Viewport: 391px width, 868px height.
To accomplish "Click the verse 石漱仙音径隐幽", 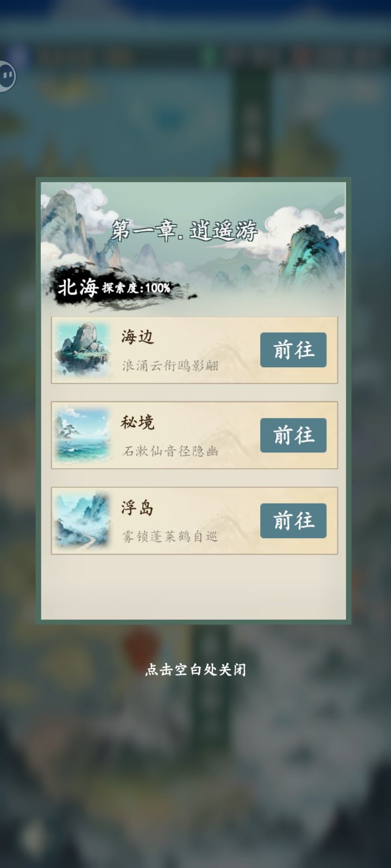I will click(x=170, y=451).
